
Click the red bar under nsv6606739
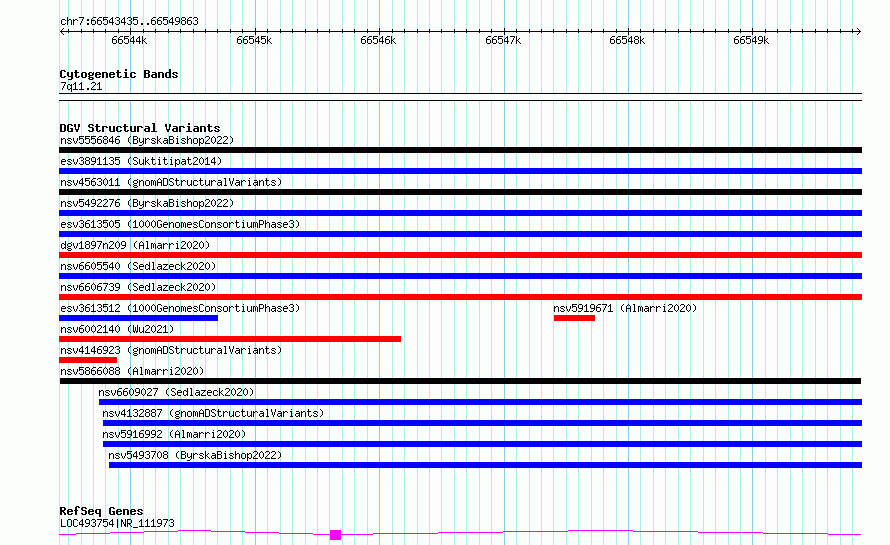click(460, 297)
